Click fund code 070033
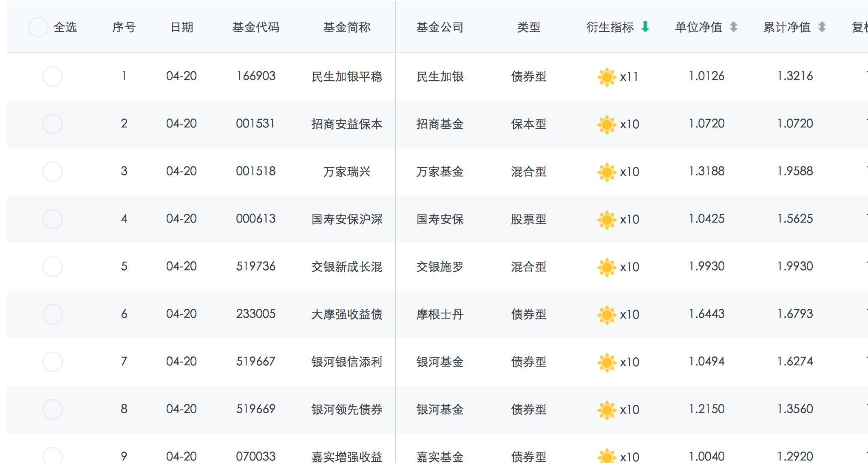This screenshot has height=463, width=868. 256,457
